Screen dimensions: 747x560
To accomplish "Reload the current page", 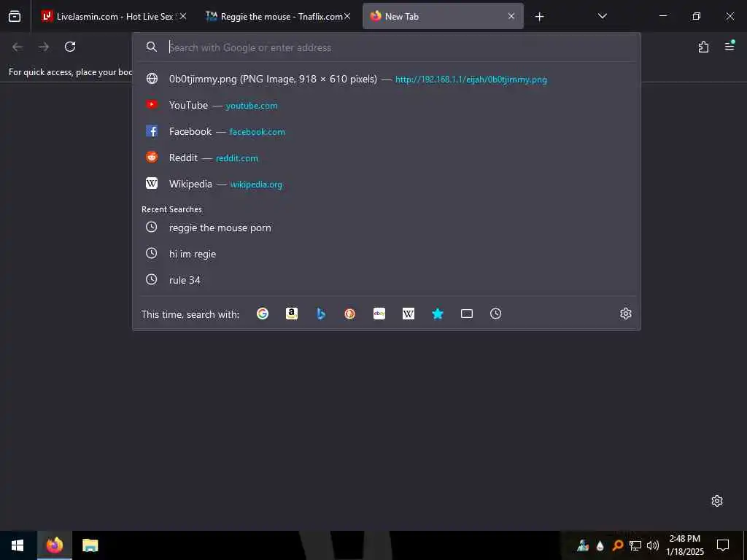I will 70,47.
